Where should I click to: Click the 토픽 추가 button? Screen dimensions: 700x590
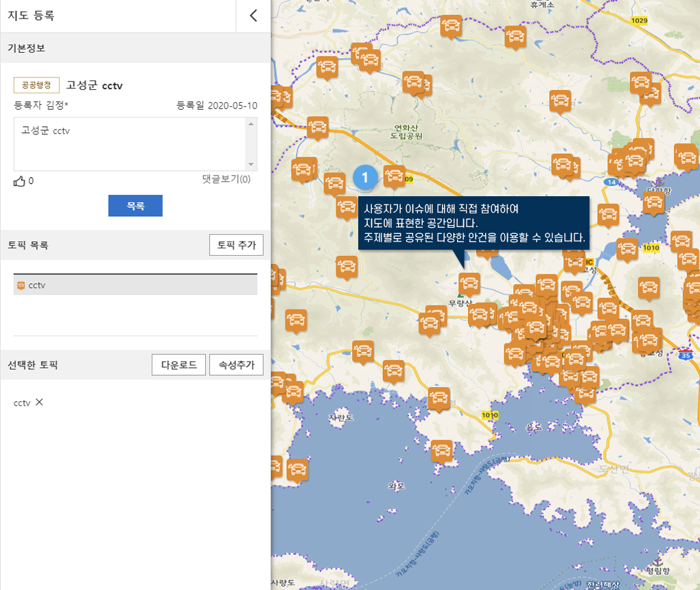235,245
